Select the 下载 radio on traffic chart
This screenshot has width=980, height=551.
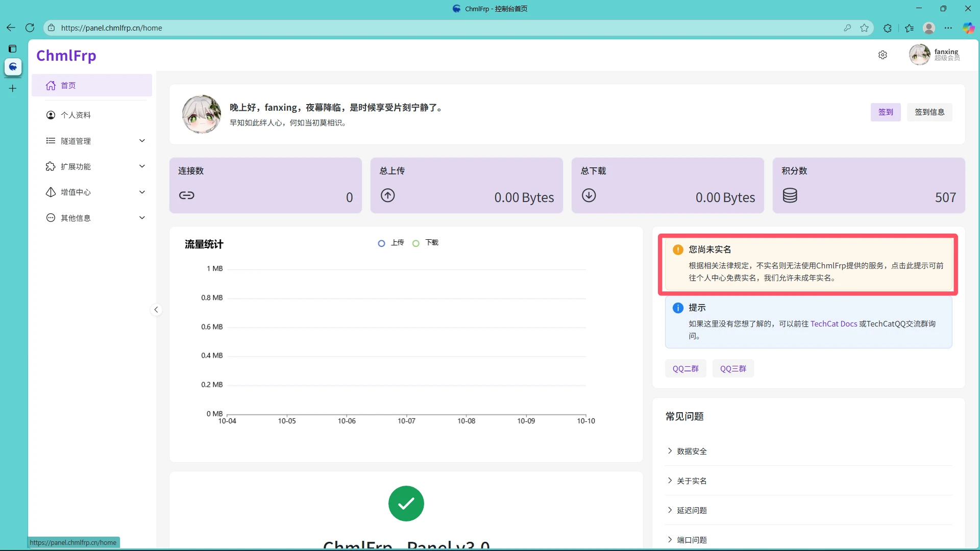click(416, 243)
